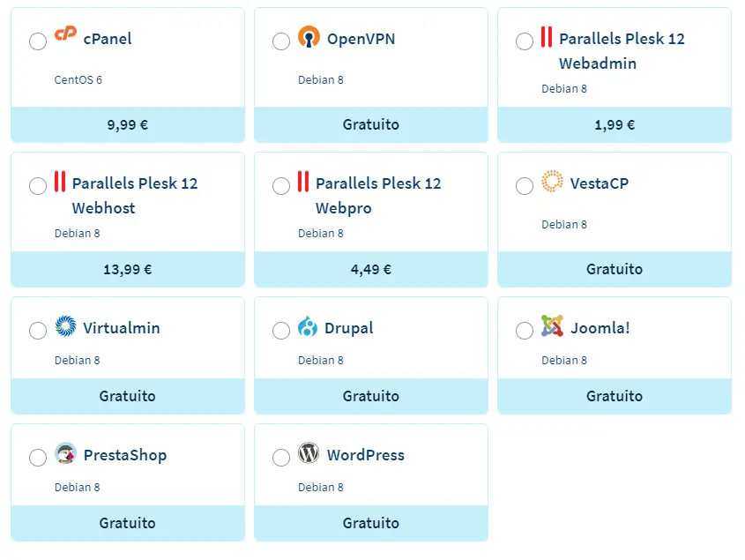Click the Parallels Plesk 12 Webhost icon
This screenshot has width=745, height=560.
tap(60, 182)
